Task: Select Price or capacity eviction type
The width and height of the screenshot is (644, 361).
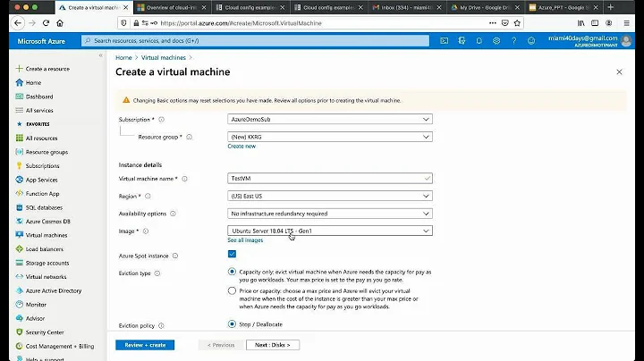Action: (232, 290)
